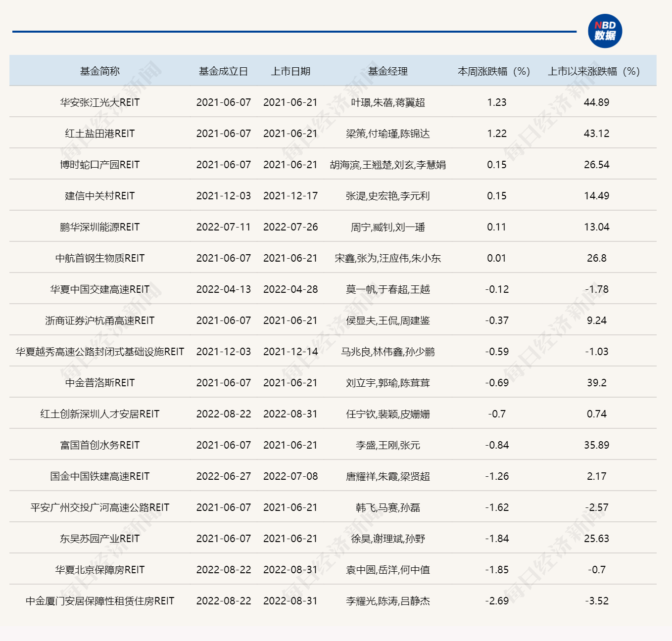Click establishment date 2022-06-27
The width and height of the screenshot is (672, 641).
224,476
